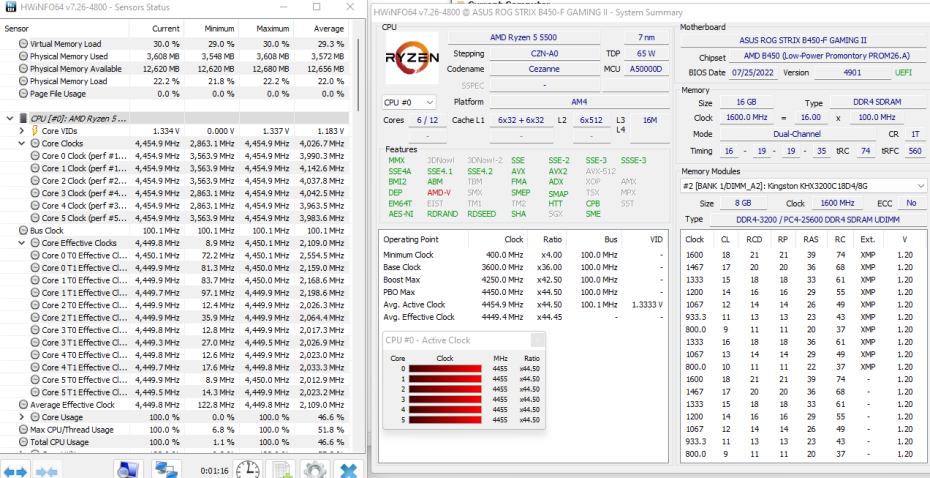Open the Memory Modules Kingston dropdown
Image resolution: width=930 pixels, height=478 pixels.
point(803,186)
